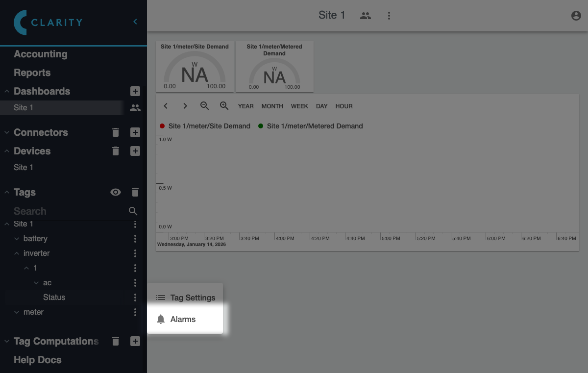Image resolution: width=588 pixels, height=373 pixels.
Task: Expand the meter tag tree node
Action: [17, 312]
